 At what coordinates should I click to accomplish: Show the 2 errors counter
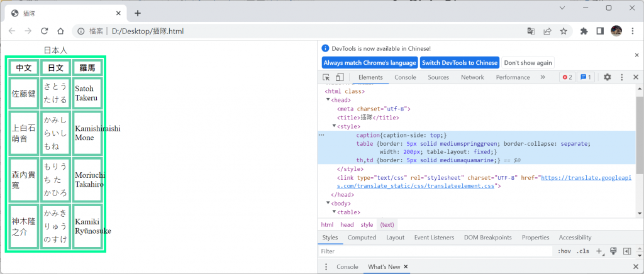[x=567, y=77]
